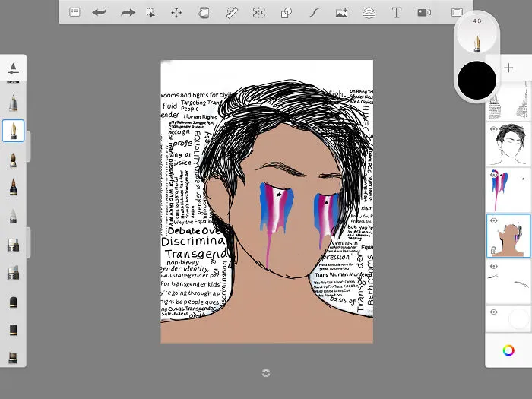Hide the flag tears layer
532x399 pixels.
click(494, 175)
